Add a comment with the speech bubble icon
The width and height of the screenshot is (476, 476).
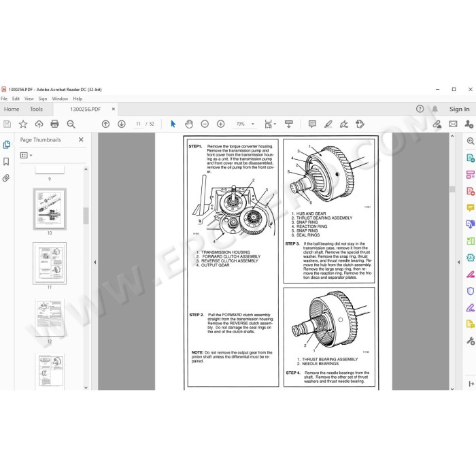click(x=312, y=124)
